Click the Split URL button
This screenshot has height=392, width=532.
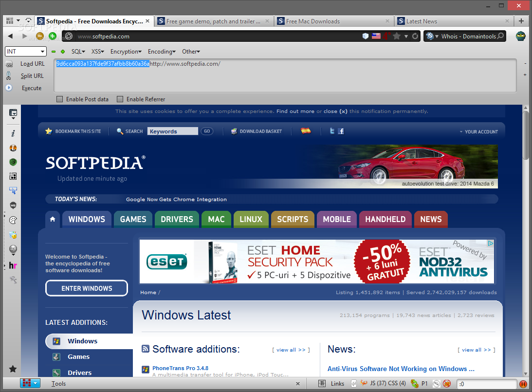[32, 75]
